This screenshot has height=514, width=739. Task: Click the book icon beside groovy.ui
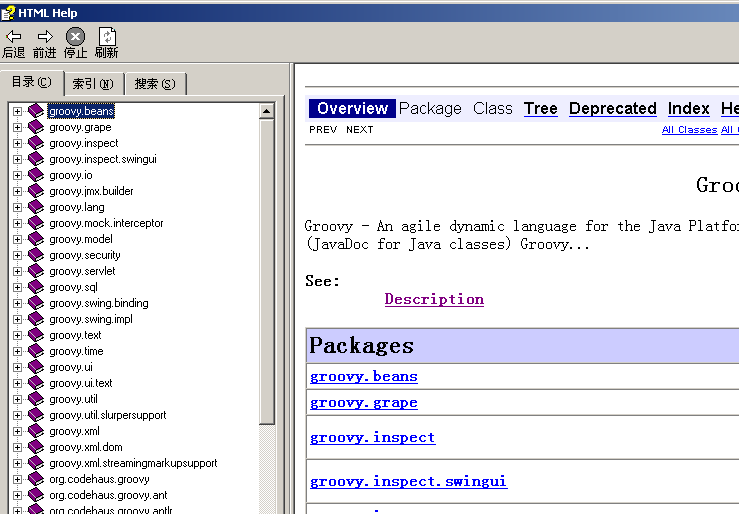coord(36,367)
